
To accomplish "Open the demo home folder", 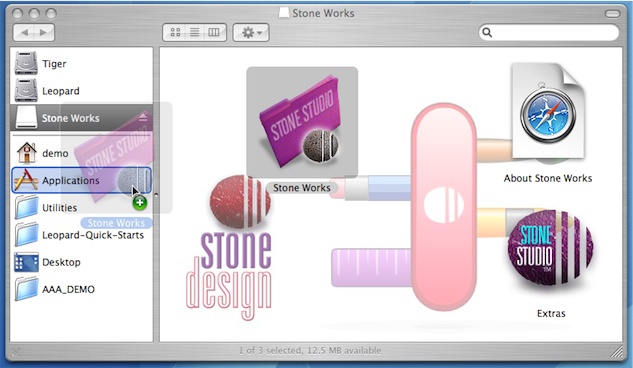I will coord(81,153).
